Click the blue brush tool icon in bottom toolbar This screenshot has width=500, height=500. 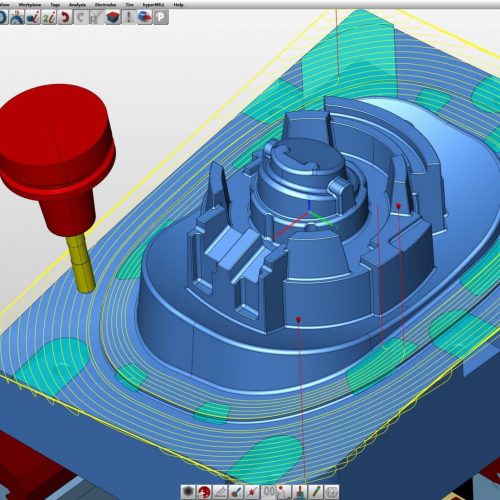tap(236, 492)
